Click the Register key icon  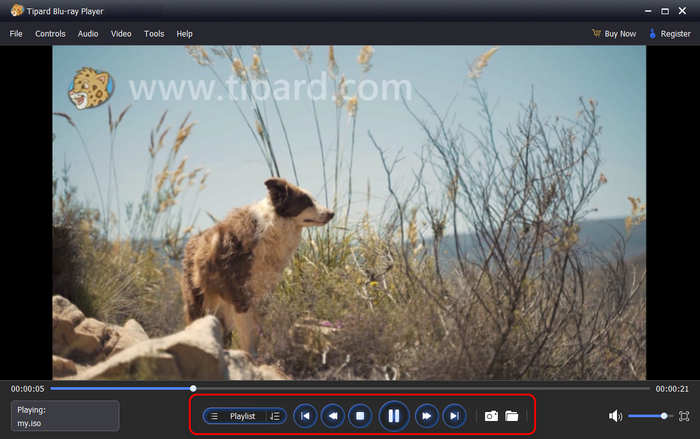click(x=652, y=33)
